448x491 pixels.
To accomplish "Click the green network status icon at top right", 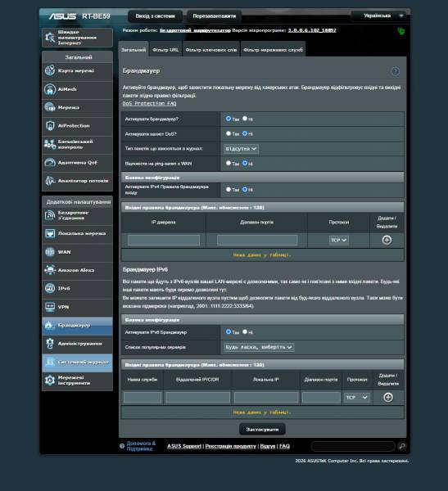I will 401,31.
